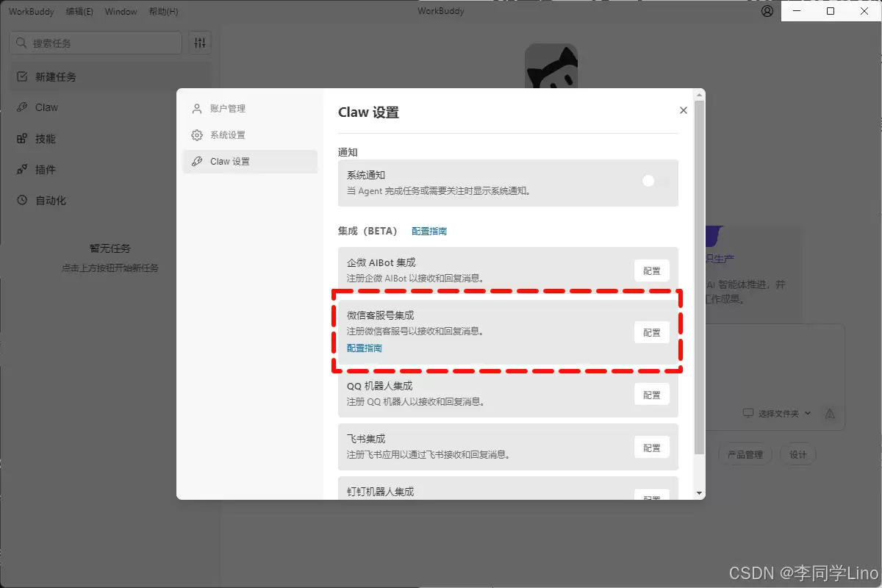Image resolution: width=882 pixels, height=588 pixels.
Task: Click 配置 for 企微 AIBot 集成
Action: click(x=652, y=270)
